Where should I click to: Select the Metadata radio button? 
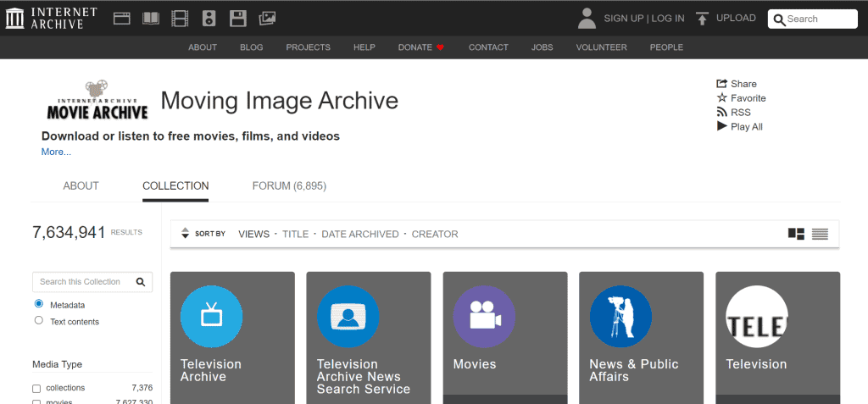(38, 304)
